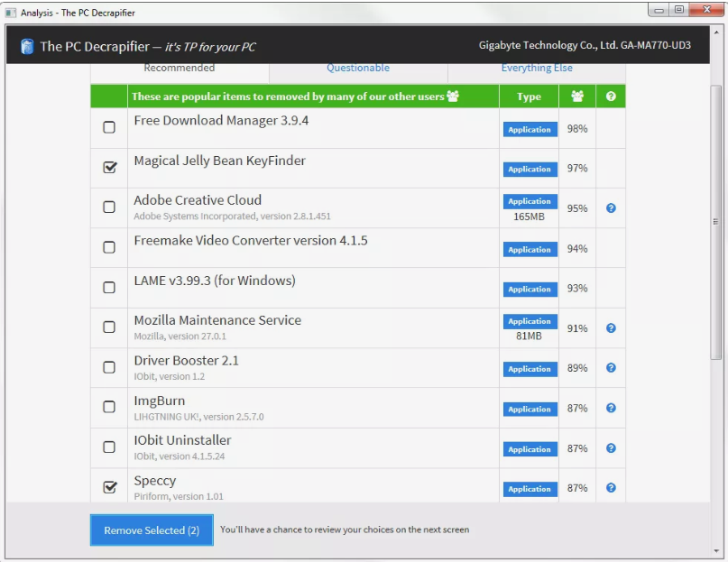Open help info for Adobe Creative Cloud
This screenshot has width=728, height=562.
(x=611, y=208)
